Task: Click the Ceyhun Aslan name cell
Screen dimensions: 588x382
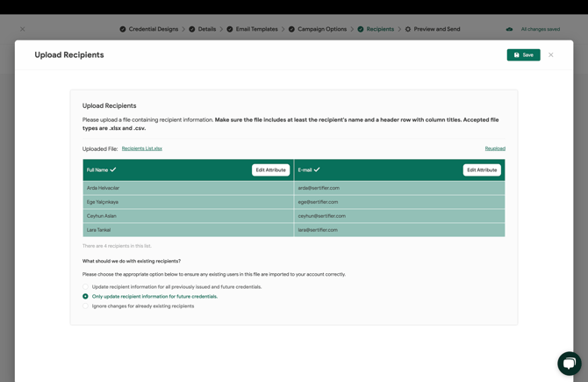Action: click(189, 216)
